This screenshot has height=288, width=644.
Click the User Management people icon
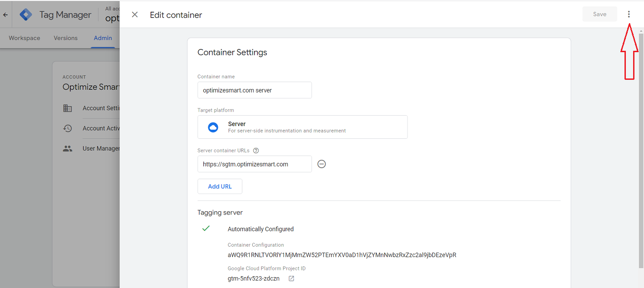click(x=68, y=148)
